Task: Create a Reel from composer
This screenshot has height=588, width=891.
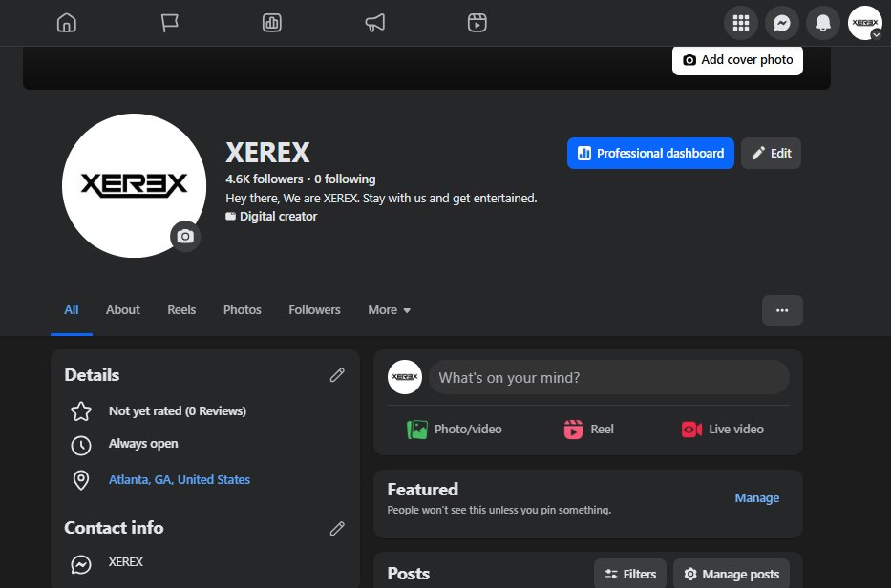Action: 588,430
